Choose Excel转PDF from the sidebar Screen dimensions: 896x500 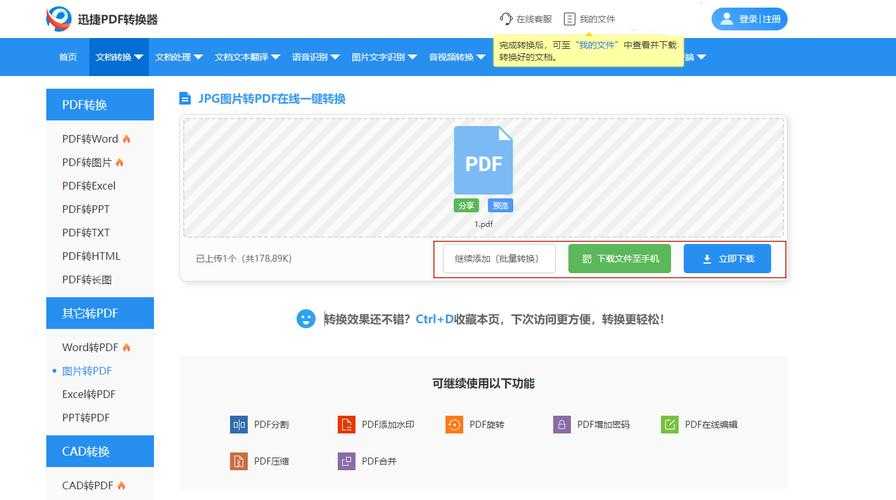[x=89, y=394]
